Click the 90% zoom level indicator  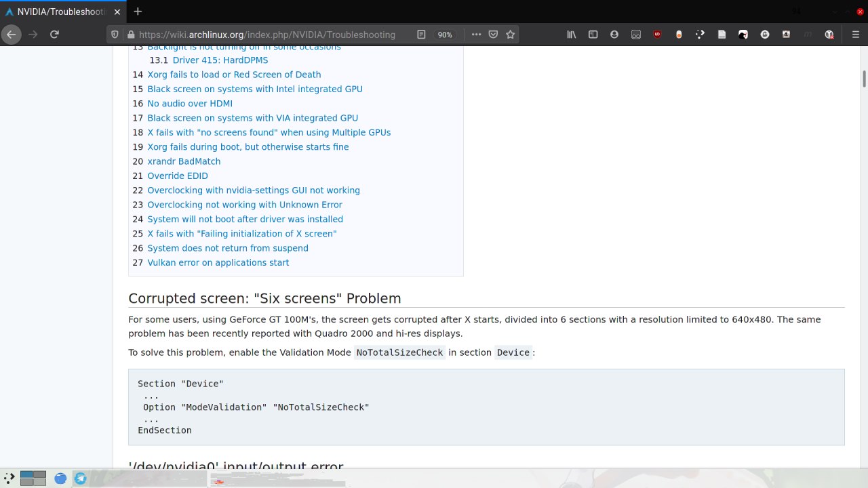[x=445, y=35]
